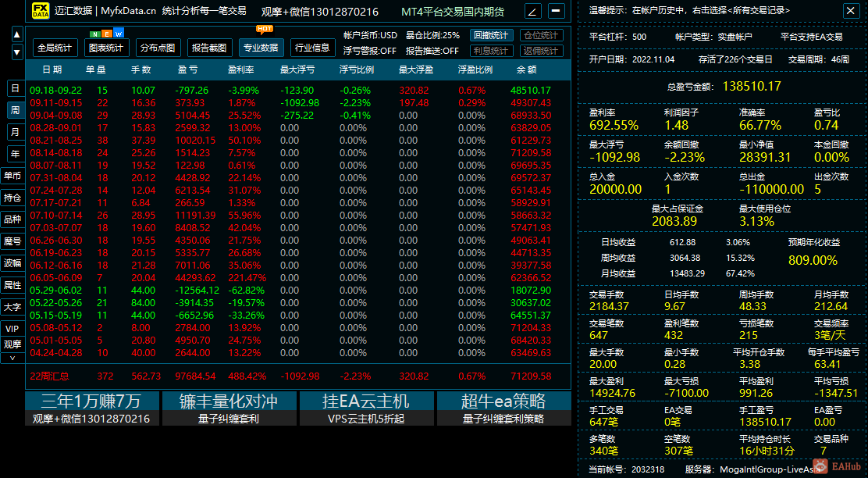Click the down arrow button on left sidebar

(x=17, y=52)
